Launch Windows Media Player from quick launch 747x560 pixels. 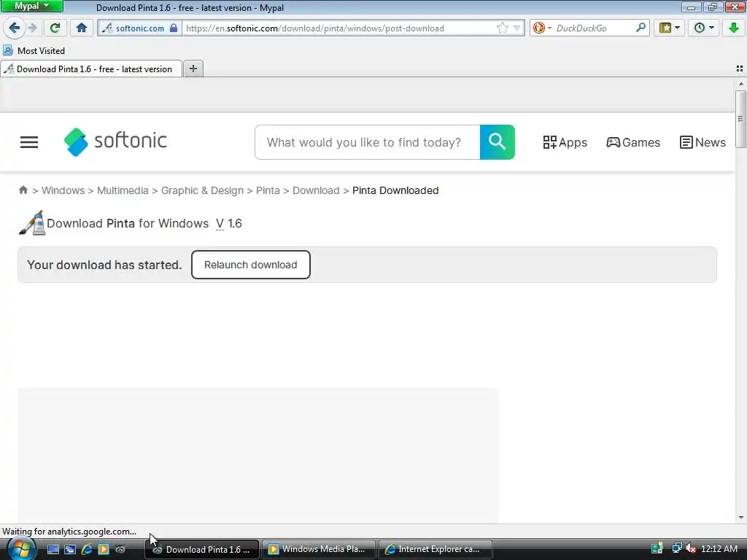(104, 549)
